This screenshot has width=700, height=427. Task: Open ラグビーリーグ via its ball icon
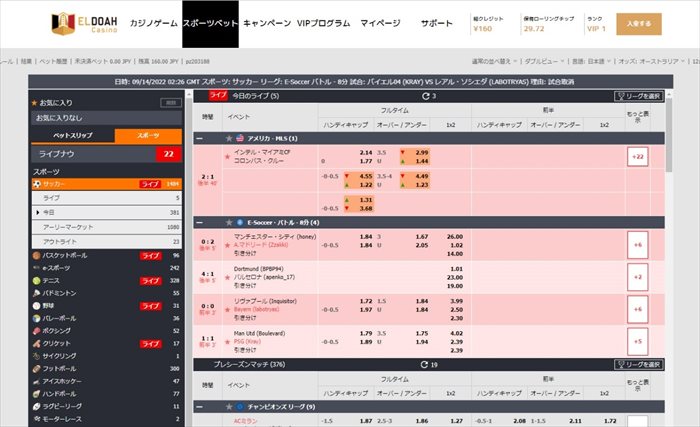tap(37, 406)
